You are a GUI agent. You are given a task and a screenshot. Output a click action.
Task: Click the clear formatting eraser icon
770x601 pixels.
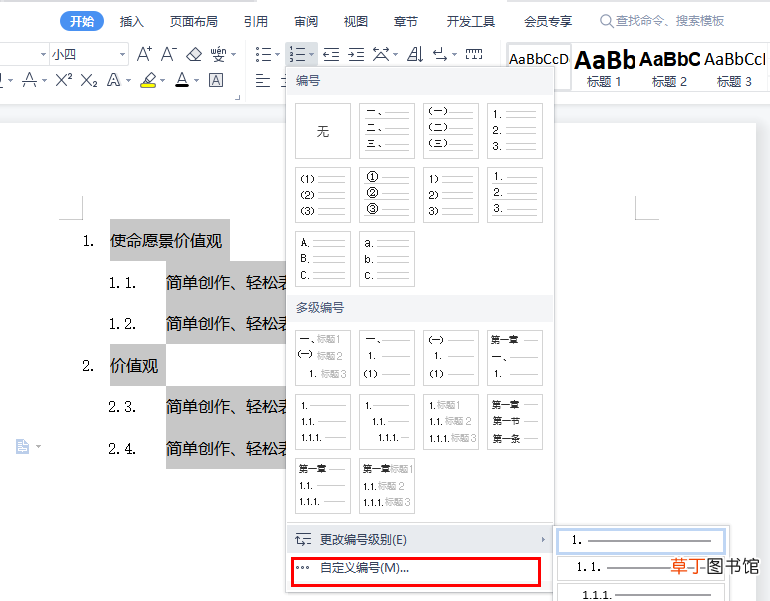coord(194,54)
